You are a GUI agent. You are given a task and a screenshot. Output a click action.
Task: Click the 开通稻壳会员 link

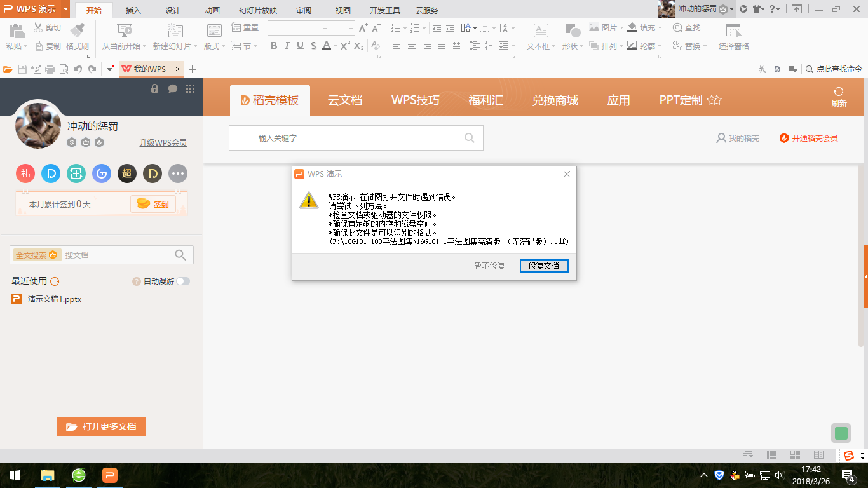click(809, 138)
